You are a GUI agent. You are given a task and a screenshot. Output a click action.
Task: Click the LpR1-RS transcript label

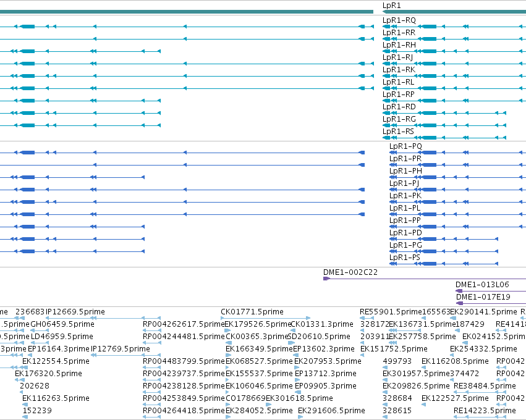click(x=398, y=132)
